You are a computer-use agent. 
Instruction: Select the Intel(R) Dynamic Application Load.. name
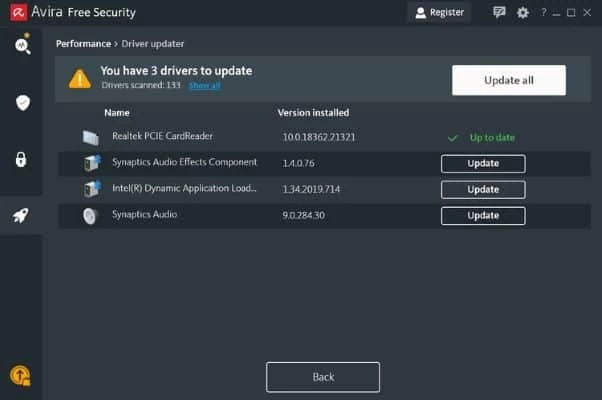tap(184, 188)
